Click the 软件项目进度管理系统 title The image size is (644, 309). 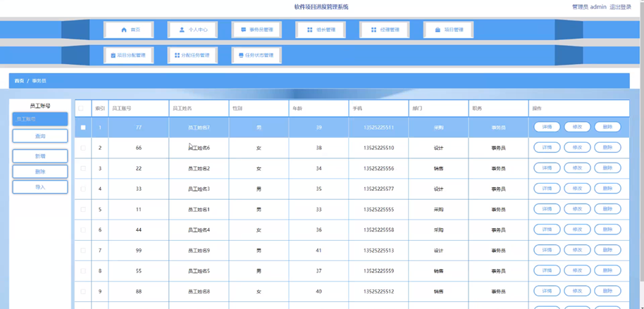(321, 7)
